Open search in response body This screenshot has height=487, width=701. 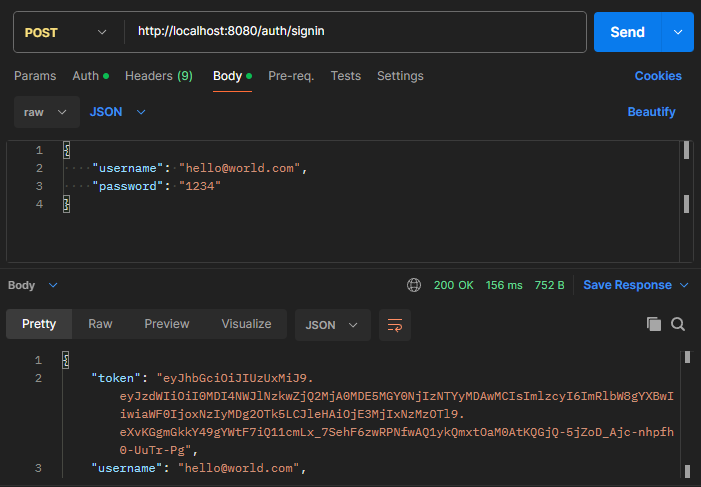coord(678,324)
